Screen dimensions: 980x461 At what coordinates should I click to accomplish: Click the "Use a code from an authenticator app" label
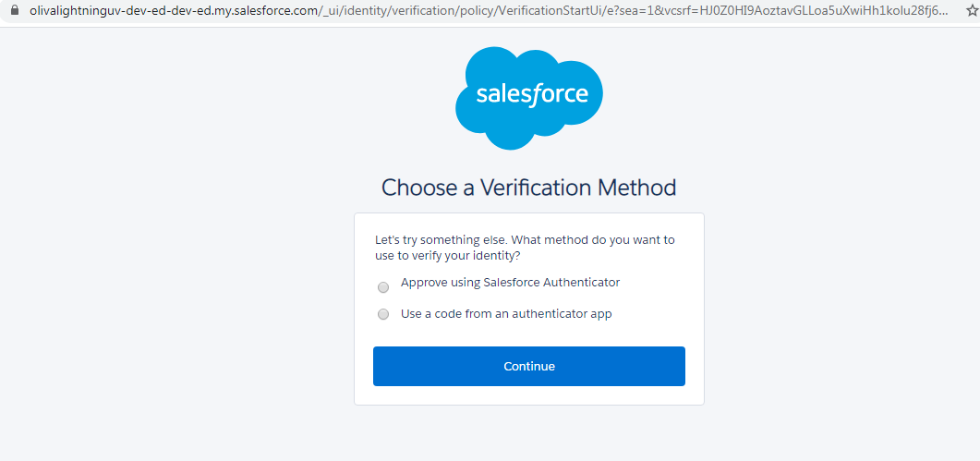click(x=506, y=314)
